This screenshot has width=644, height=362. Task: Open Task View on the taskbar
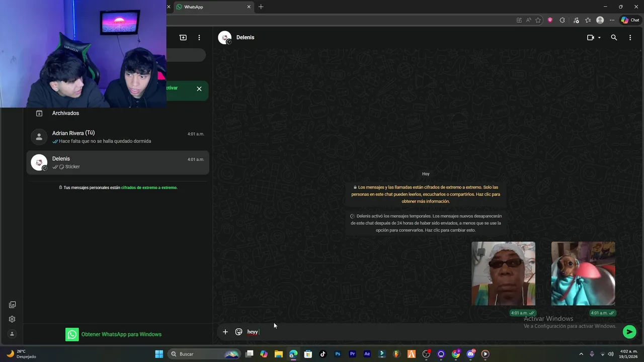click(249, 354)
